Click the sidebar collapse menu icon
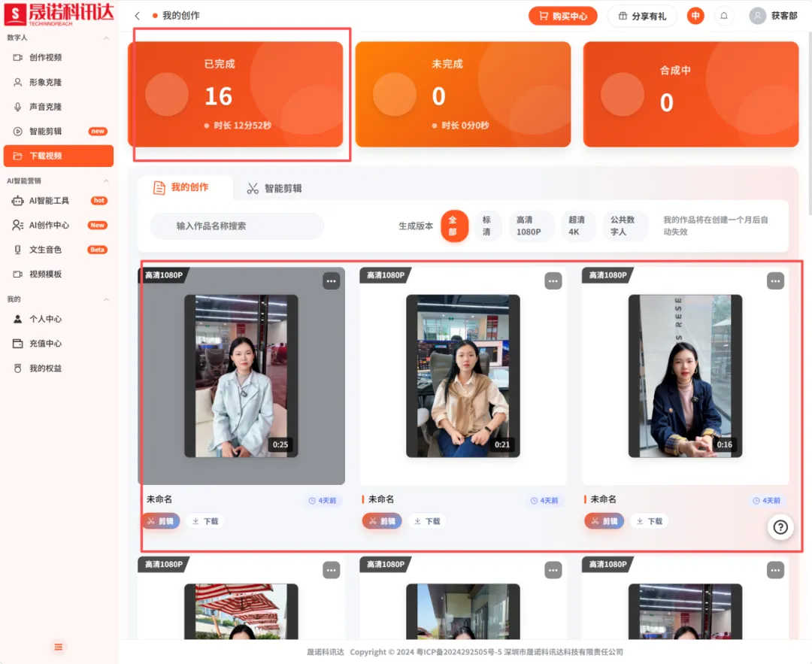The height and width of the screenshot is (664, 812). [59, 647]
